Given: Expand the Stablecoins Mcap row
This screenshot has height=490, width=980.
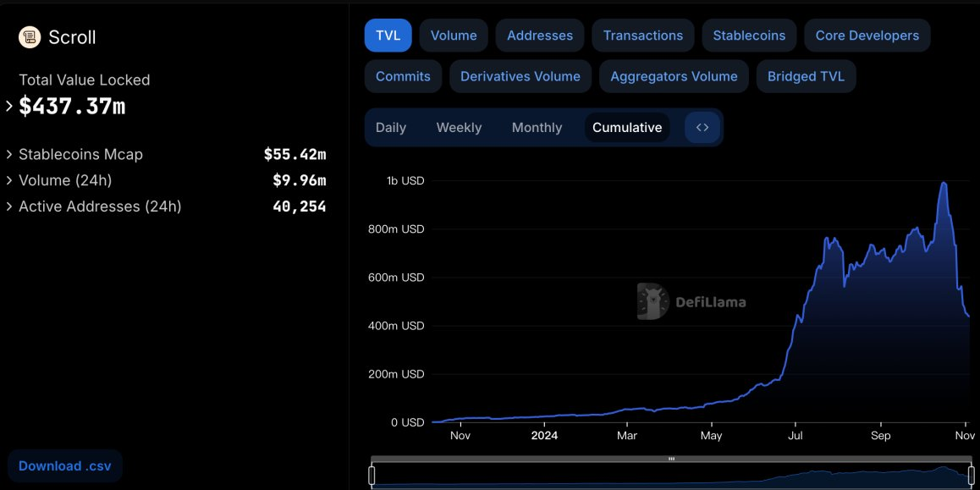Looking at the screenshot, I should (x=9, y=155).
